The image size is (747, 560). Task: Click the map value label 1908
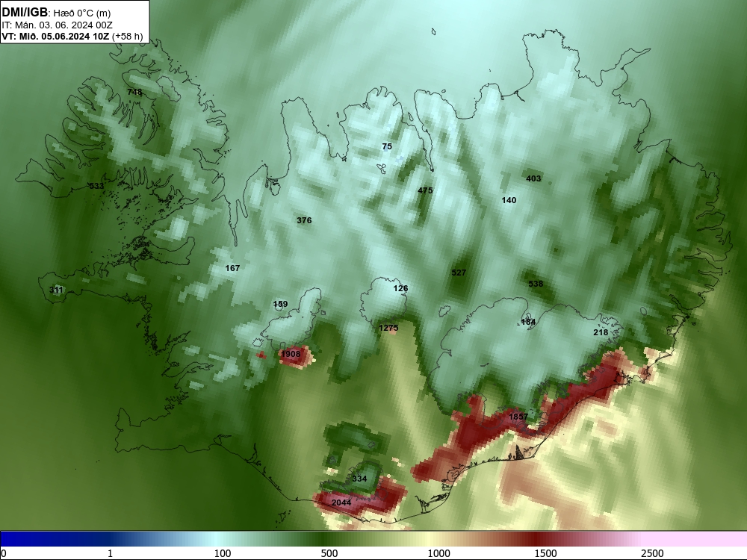291,354
